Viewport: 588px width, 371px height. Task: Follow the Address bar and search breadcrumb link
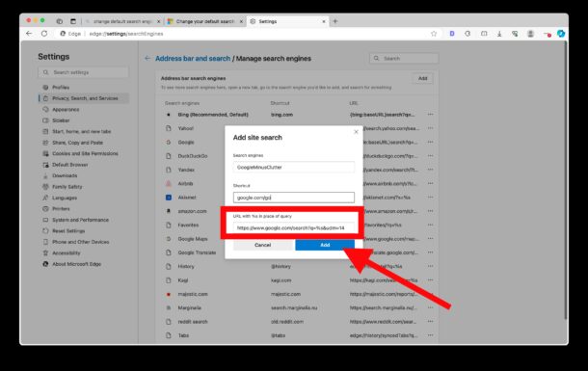coord(193,59)
